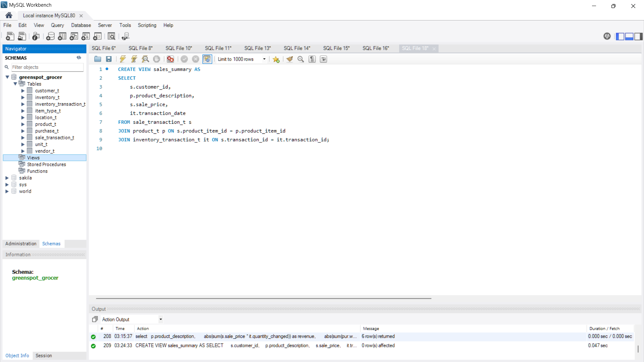
Task: Execute statement under cursor icon
Action: pos(134,59)
